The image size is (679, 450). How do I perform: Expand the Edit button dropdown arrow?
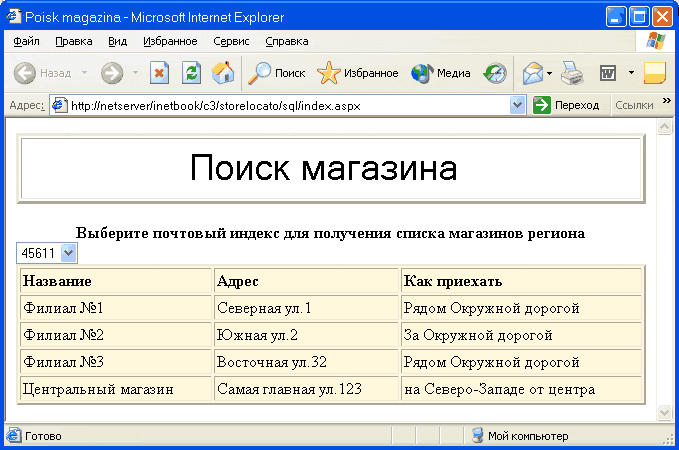[x=631, y=73]
